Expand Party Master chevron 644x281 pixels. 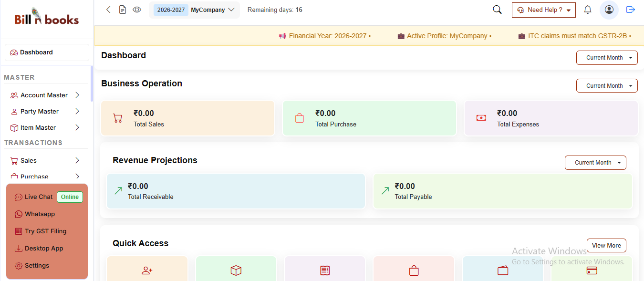click(77, 112)
